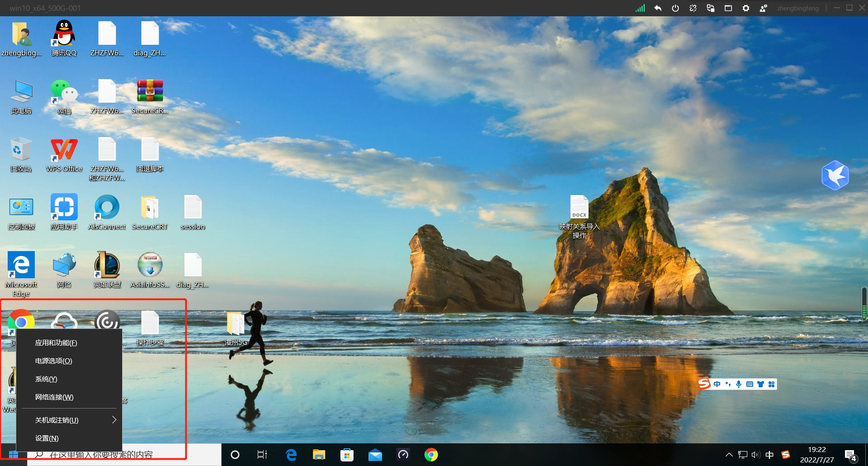Image resolution: width=868 pixels, height=466 pixels.
Task: Open Task View on the taskbar
Action: (x=262, y=455)
